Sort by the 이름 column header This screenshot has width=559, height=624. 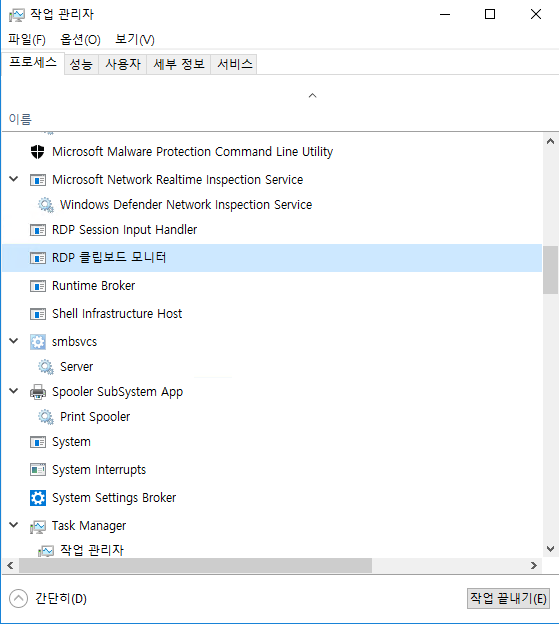point(20,119)
